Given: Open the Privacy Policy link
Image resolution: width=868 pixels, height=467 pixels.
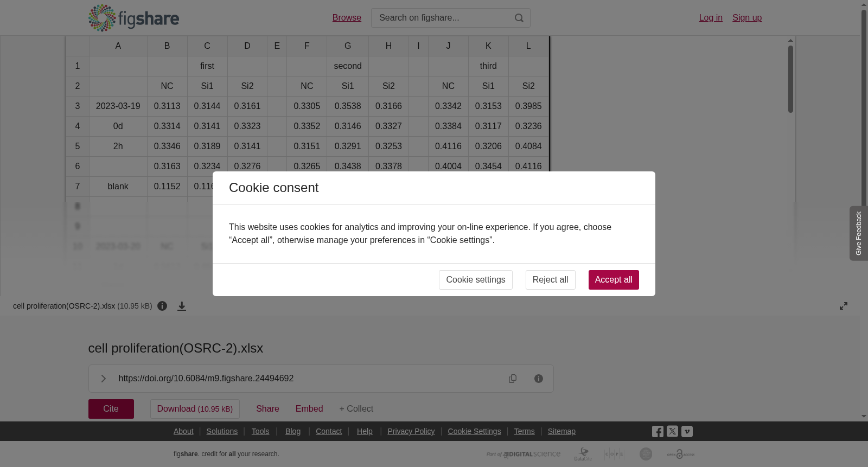Looking at the screenshot, I should [x=411, y=431].
